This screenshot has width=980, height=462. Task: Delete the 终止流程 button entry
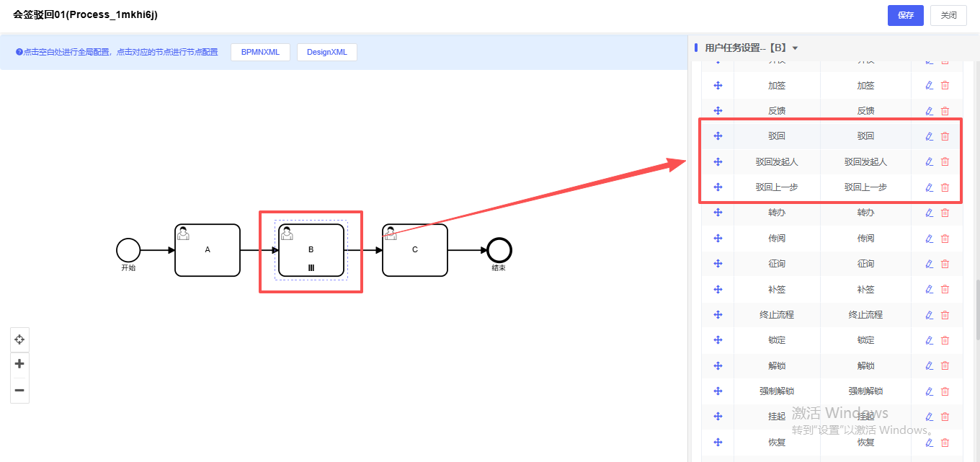click(x=945, y=315)
